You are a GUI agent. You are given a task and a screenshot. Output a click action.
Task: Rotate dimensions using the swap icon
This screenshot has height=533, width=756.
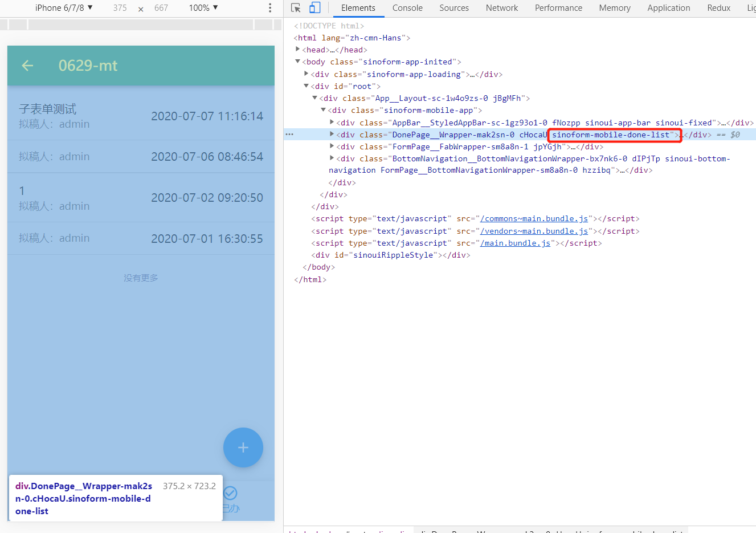tap(141, 9)
